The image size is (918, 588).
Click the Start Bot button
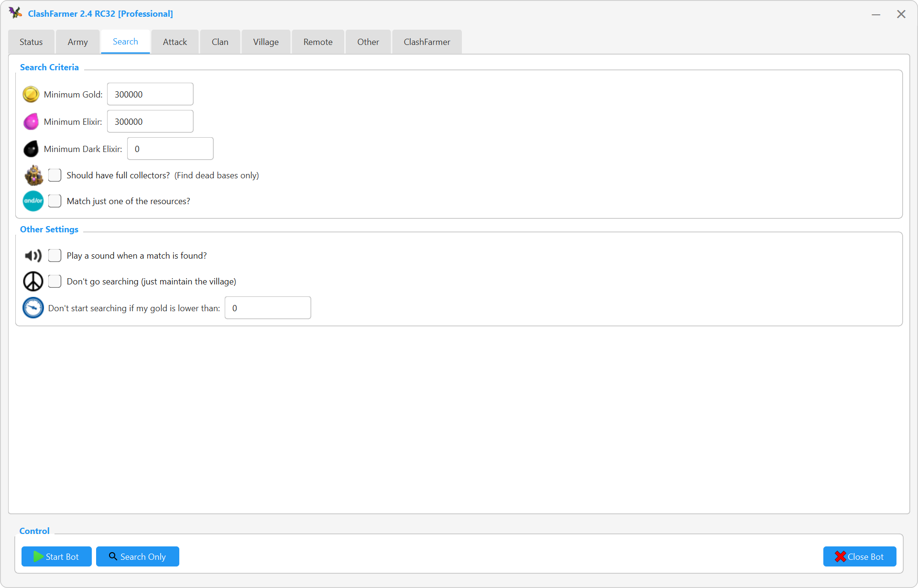[x=56, y=556]
